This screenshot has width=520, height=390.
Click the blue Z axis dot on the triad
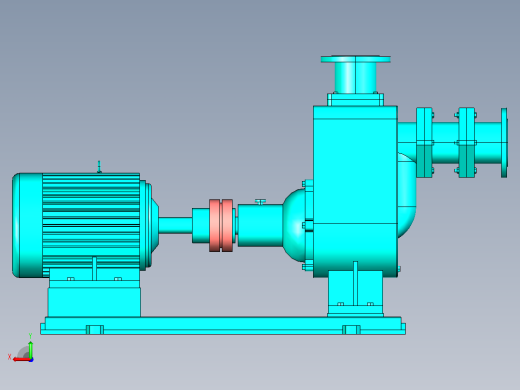tap(31, 360)
